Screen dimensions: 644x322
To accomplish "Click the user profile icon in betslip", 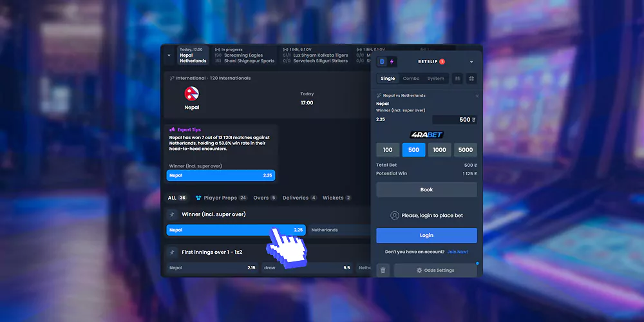I will (x=395, y=216).
